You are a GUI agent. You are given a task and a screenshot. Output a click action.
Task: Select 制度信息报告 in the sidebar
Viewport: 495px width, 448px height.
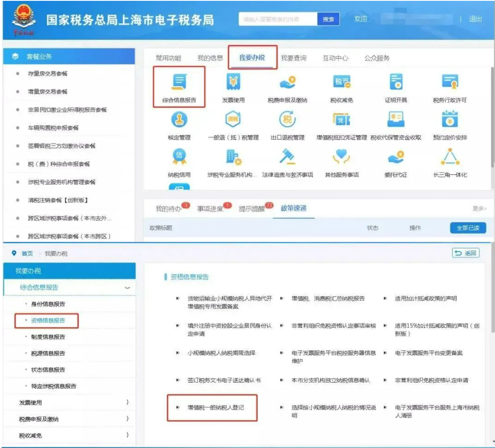coord(48,337)
